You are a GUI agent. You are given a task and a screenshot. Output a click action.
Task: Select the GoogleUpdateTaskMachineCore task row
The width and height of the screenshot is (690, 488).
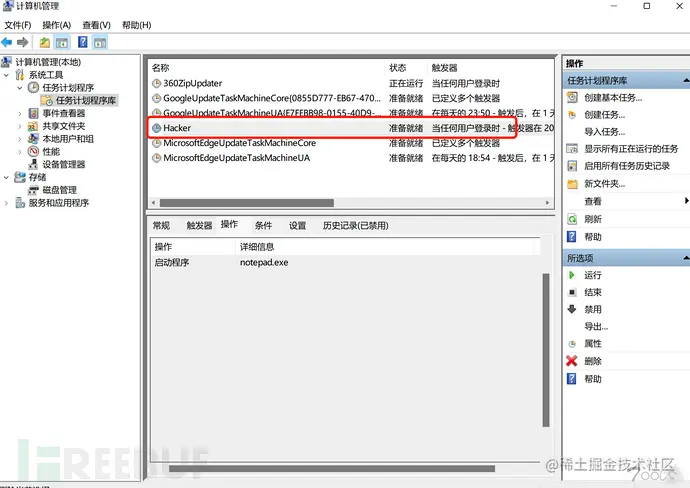click(x=351, y=98)
